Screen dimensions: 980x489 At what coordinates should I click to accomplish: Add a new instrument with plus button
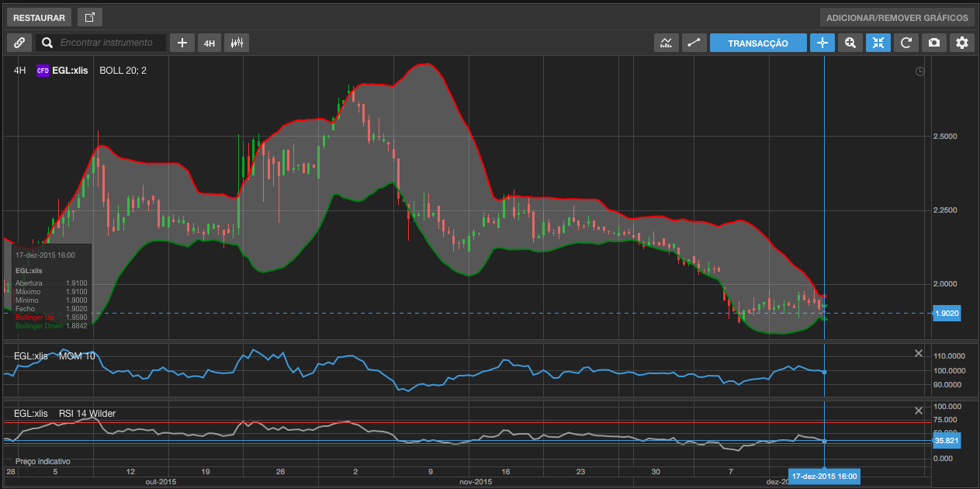click(x=182, y=43)
